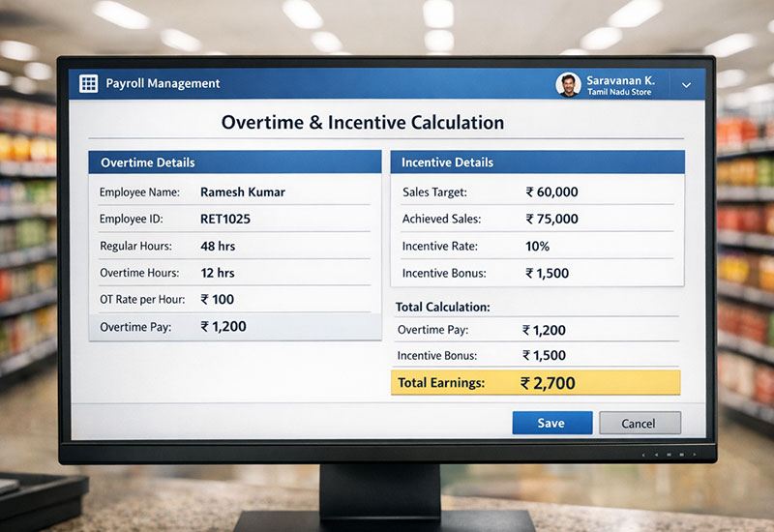This screenshot has width=774, height=532.
Task: Click the Save button
Action: [x=552, y=423]
